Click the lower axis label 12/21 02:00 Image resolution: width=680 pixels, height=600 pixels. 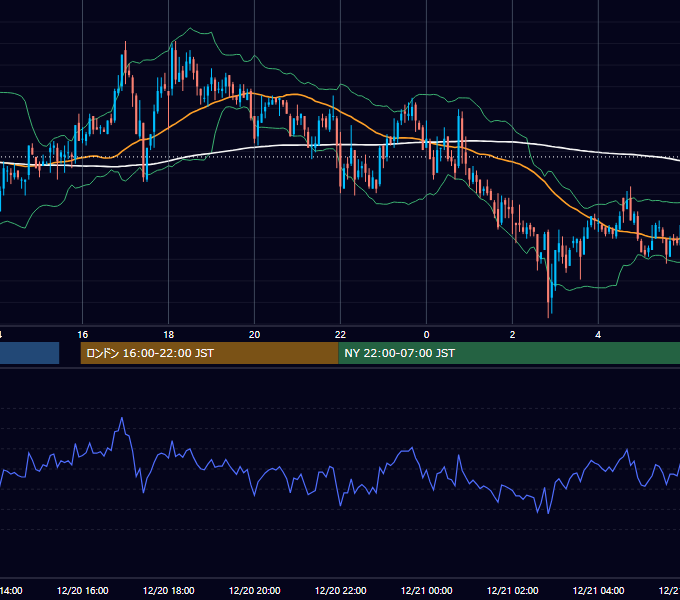tap(512, 590)
